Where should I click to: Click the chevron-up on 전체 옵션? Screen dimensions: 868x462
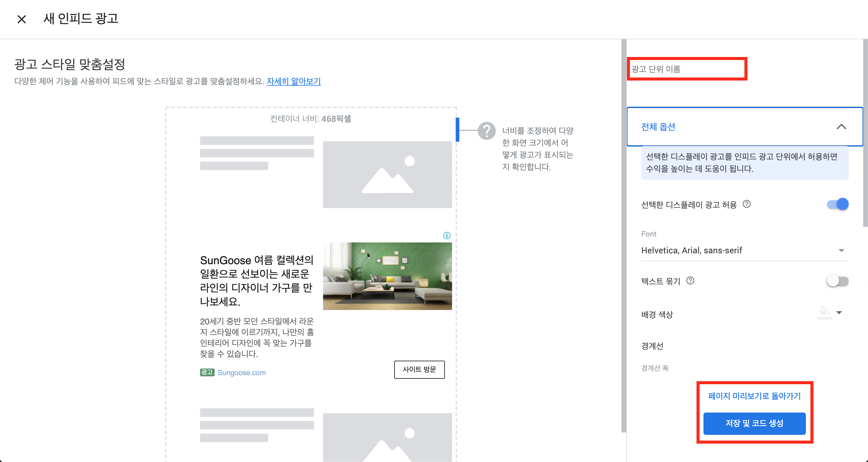click(841, 127)
